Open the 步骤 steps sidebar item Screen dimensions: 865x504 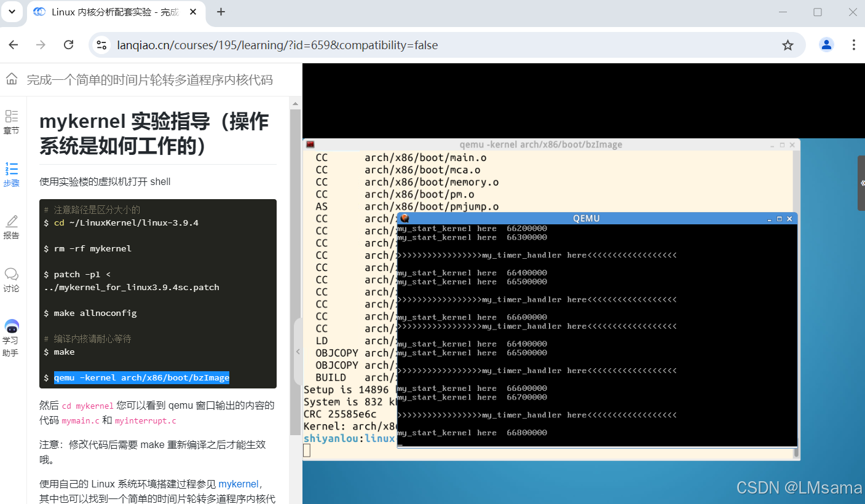[11, 175]
